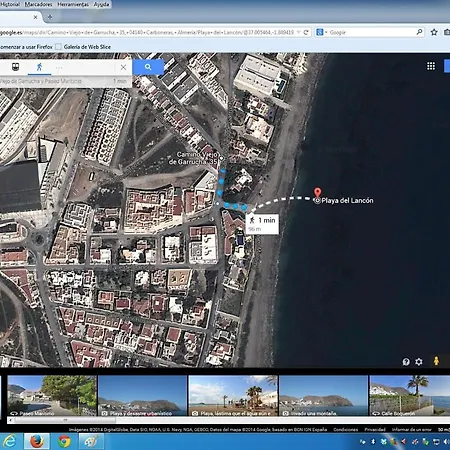Click the red Playa del Lancón pin

(x=317, y=192)
